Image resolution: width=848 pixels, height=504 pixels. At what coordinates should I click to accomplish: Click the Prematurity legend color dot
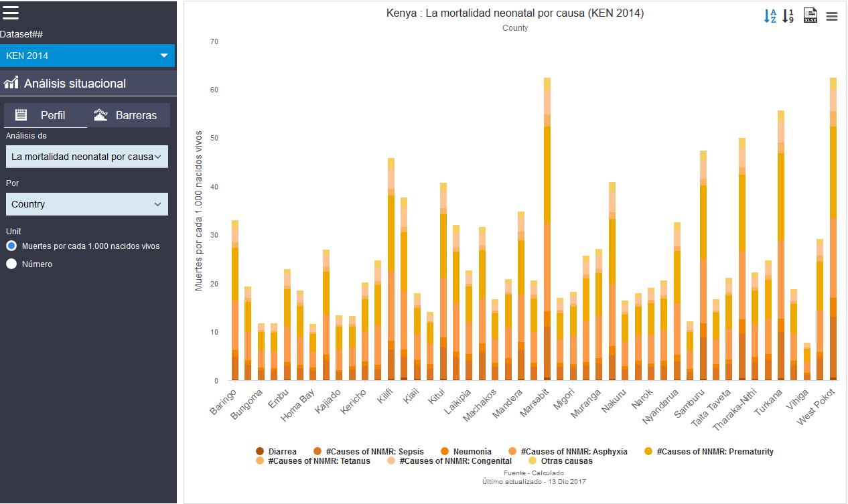(x=648, y=452)
